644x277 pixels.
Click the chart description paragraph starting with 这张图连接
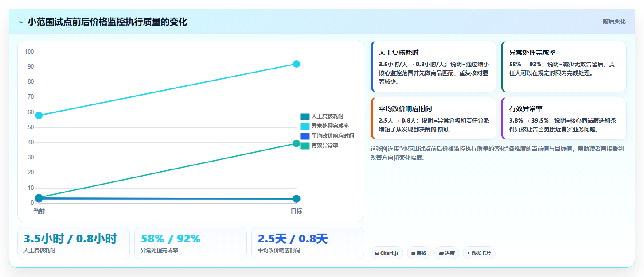pyautogui.click(x=497, y=153)
